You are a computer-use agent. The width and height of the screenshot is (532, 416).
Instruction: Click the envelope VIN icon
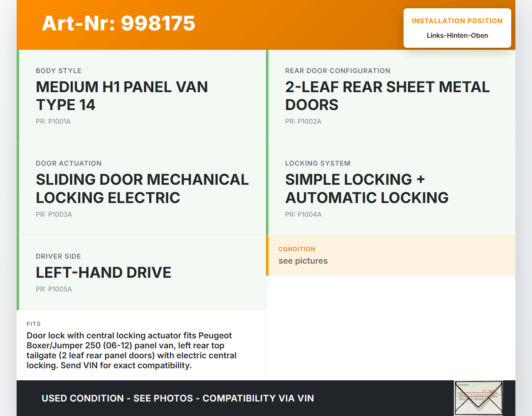478,398
